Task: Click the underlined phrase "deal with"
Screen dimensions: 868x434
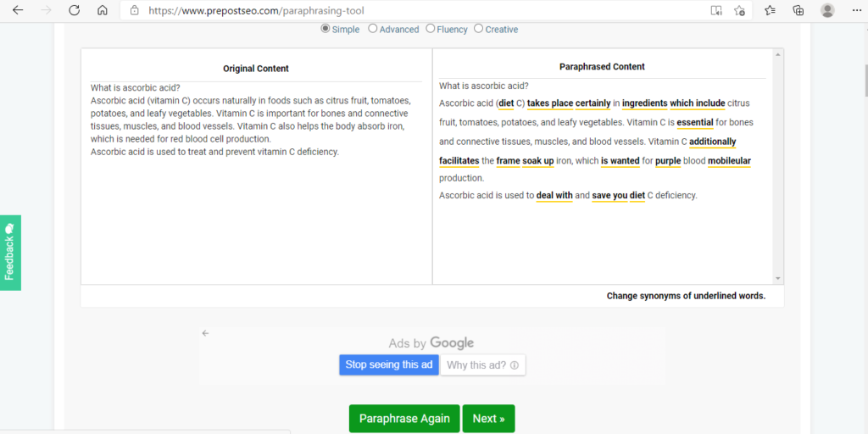Action: point(554,196)
